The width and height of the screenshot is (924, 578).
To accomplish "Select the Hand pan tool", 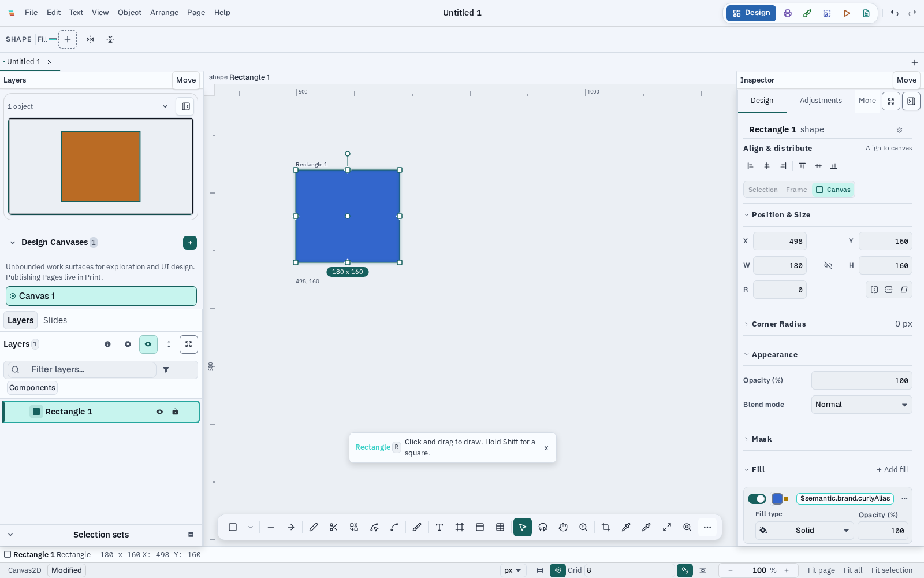I will (563, 527).
